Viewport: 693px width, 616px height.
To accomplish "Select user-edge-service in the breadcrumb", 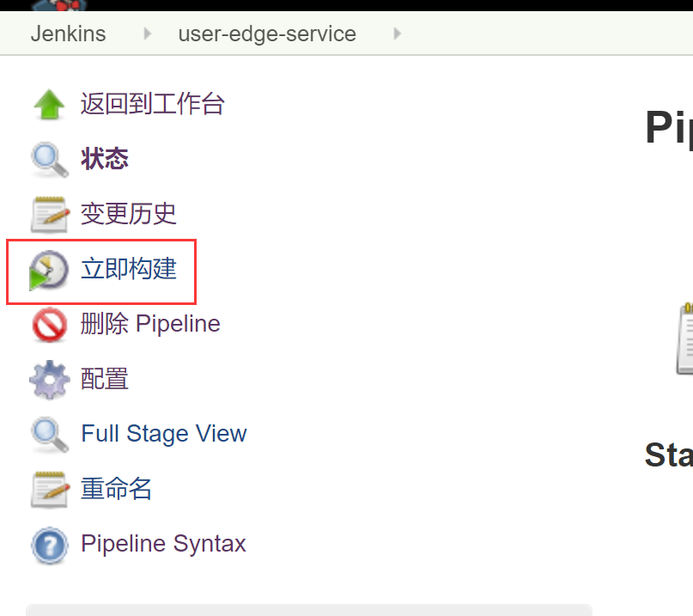I will pos(266,34).
